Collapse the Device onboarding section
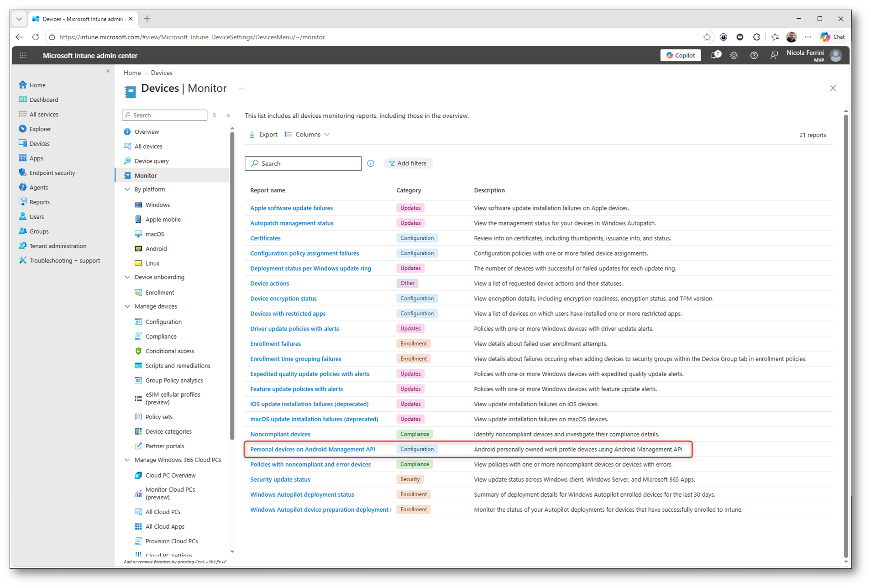This screenshot has width=871, height=588. coord(127,277)
